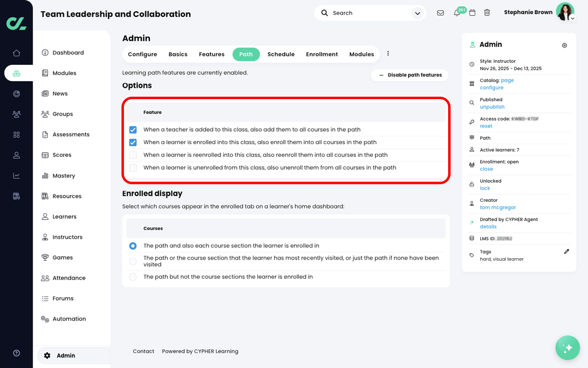Open the profile dropdown next to Stephanie Brown
The height and width of the screenshot is (368, 588).
coord(572,17)
